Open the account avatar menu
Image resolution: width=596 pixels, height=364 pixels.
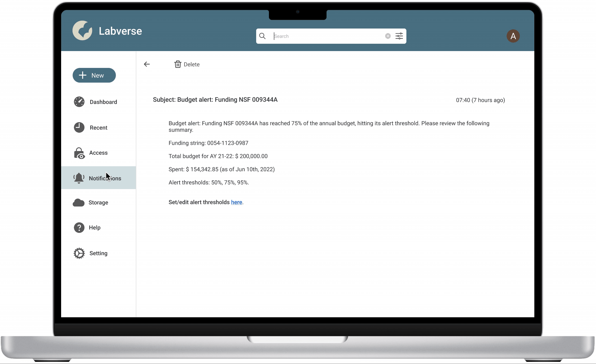[513, 36]
